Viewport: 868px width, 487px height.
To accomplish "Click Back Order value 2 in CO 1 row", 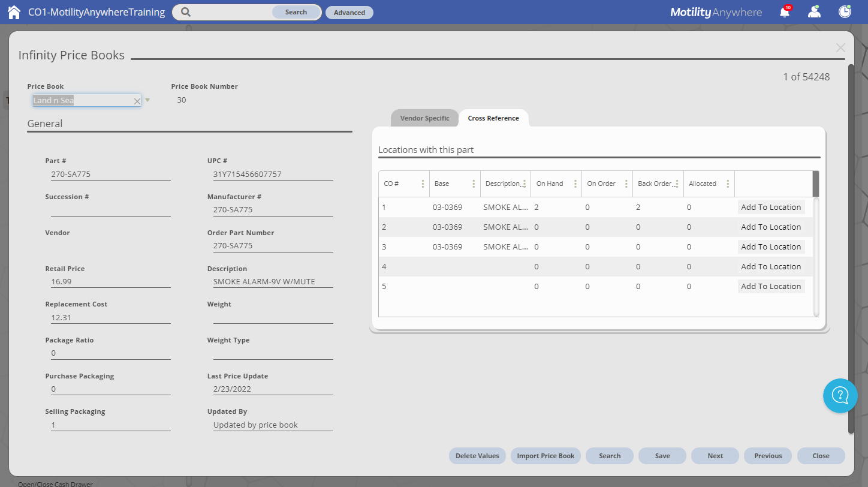I will pos(638,207).
